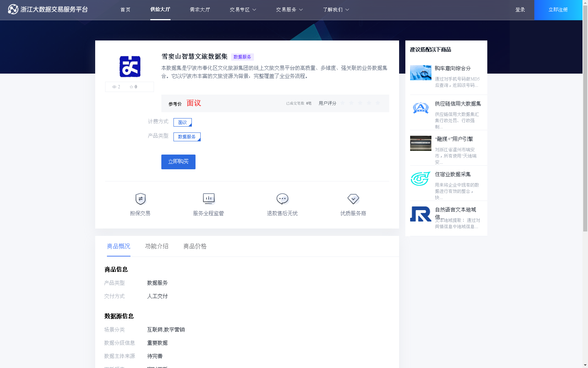Screen dimensions: 588x368
Task: Click the page vertical scrollbar
Action: click(x=585, y=118)
